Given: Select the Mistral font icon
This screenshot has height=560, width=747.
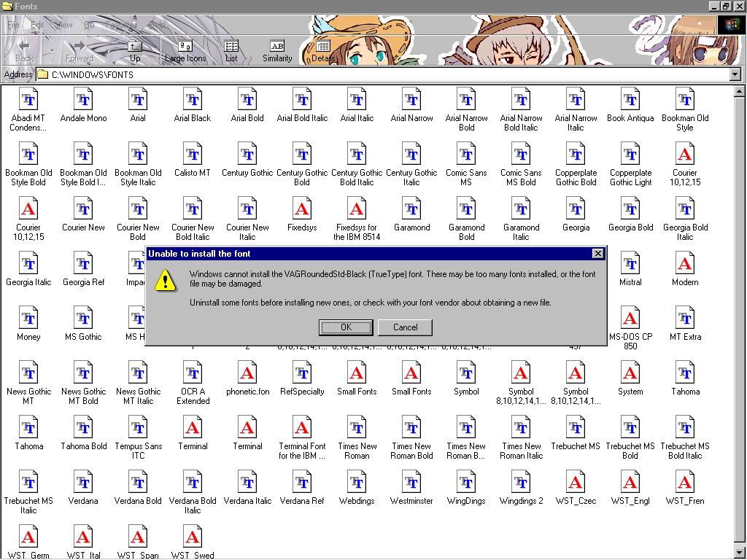Looking at the screenshot, I should pos(630,264).
